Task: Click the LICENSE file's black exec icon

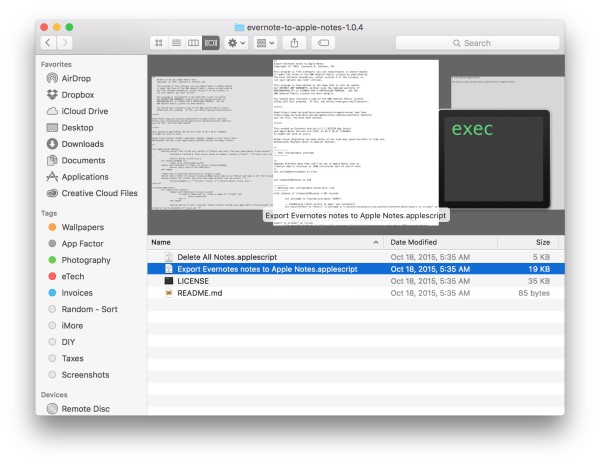Action: tap(169, 281)
